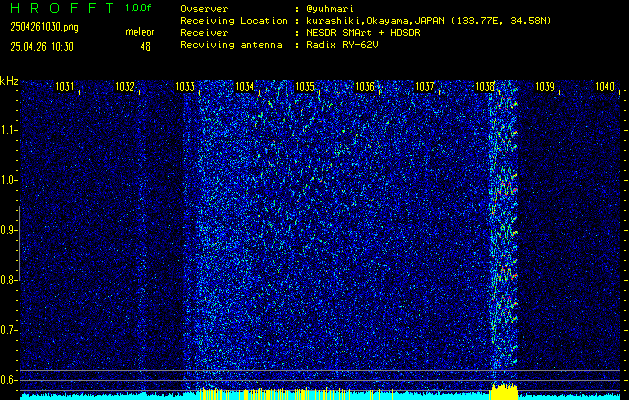The width and height of the screenshot is (629, 400).
Task: Click the HROFFT title text
Action: point(62,8)
